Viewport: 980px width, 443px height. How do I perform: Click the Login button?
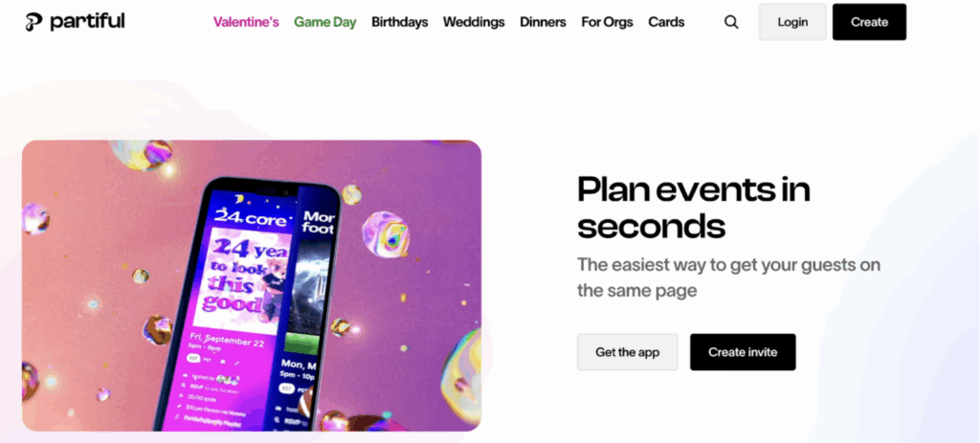point(792,22)
